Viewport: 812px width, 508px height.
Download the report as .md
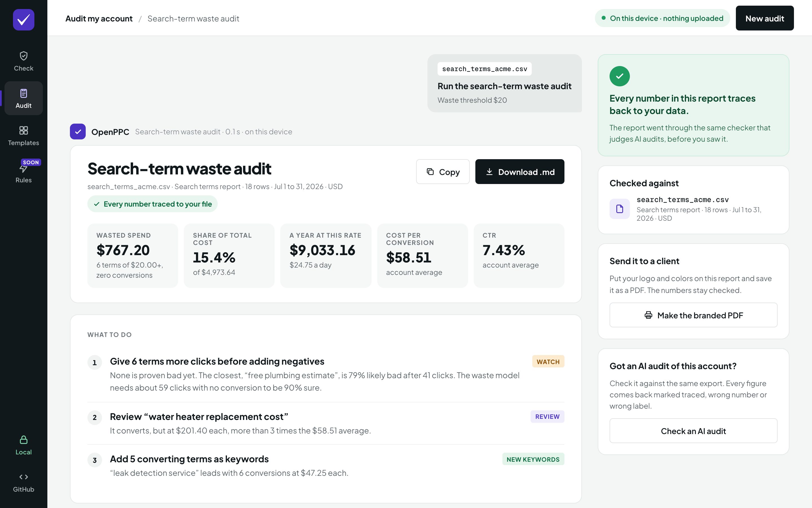coord(519,172)
